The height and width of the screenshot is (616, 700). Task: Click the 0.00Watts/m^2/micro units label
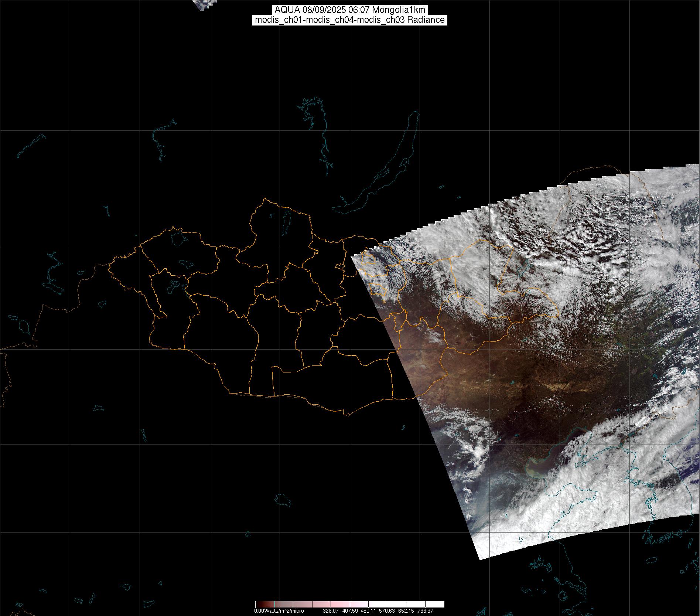279,611
